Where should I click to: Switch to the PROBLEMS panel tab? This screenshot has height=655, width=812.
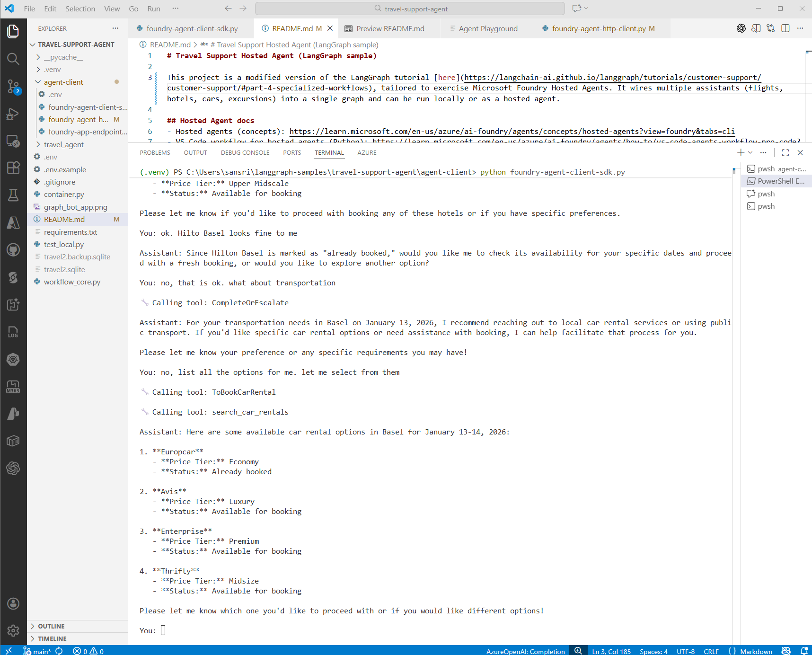click(x=155, y=152)
